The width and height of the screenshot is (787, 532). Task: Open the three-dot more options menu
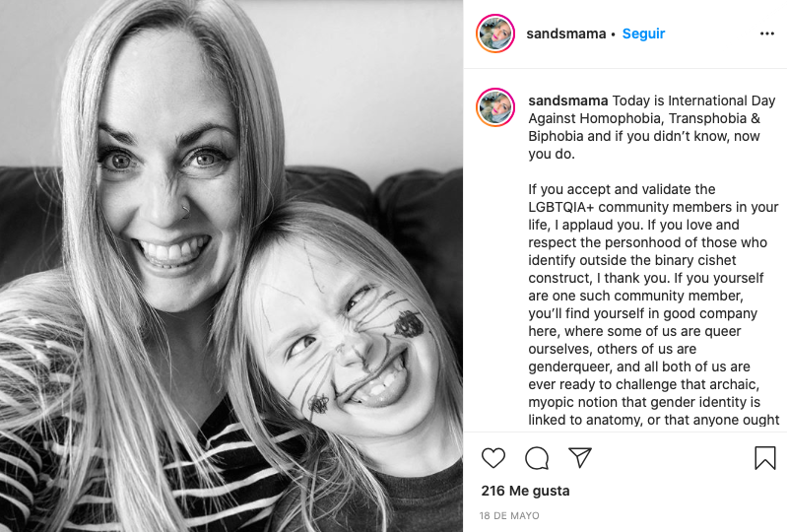point(767,33)
